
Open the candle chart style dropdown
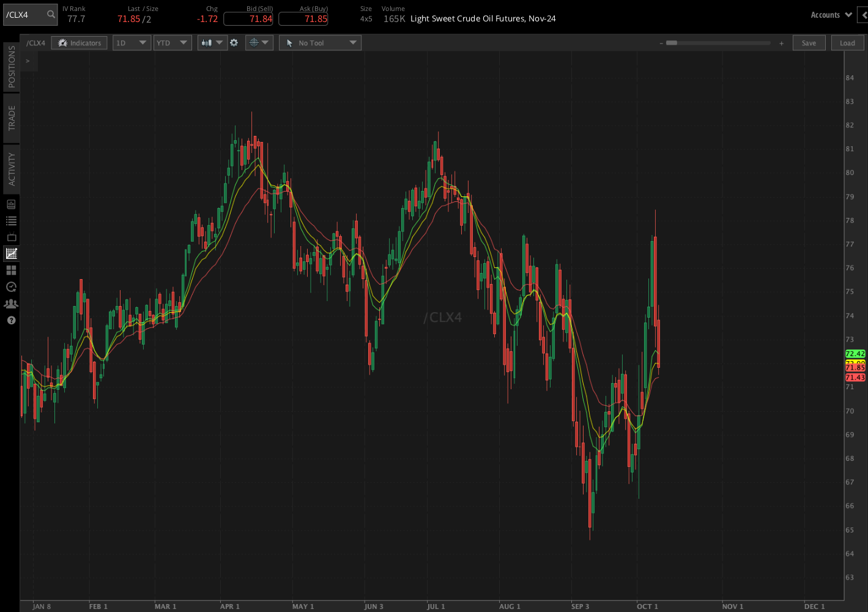click(x=212, y=43)
